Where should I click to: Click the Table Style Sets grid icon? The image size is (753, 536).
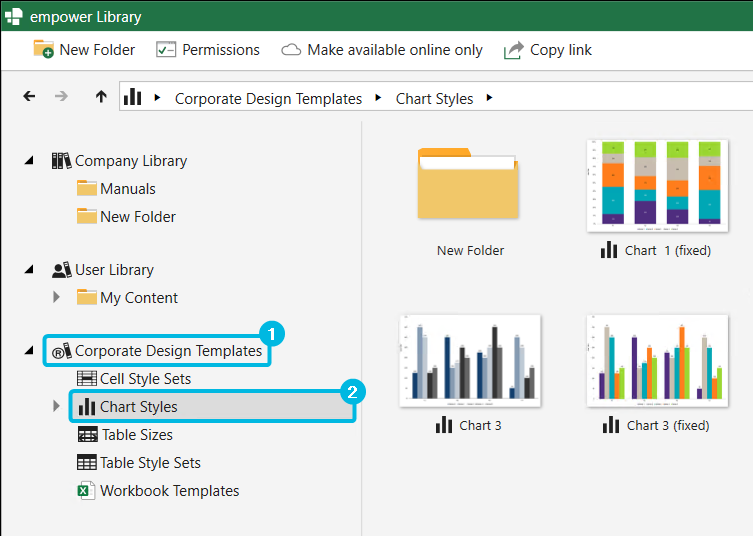point(87,463)
